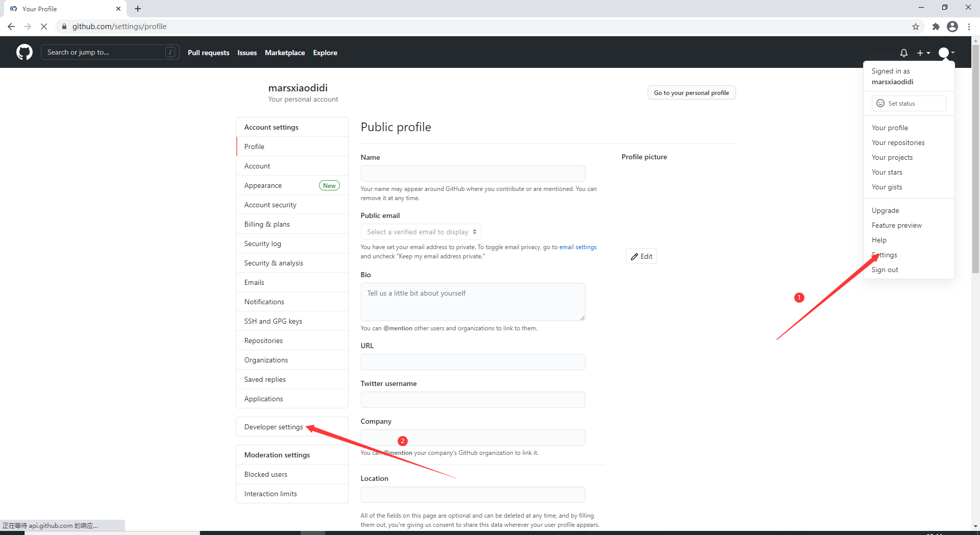Follow the email settings link
This screenshot has width=980, height=535.
[x=578, y=247]
